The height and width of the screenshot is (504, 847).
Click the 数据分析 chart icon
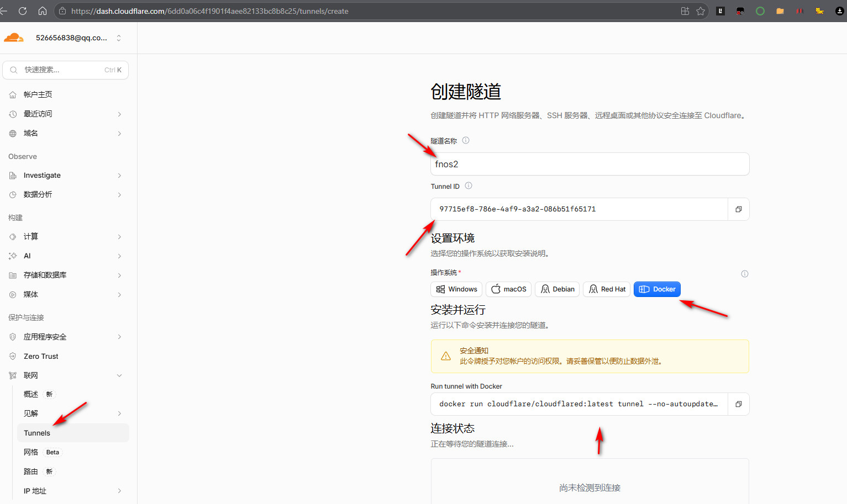pos(13,195)
